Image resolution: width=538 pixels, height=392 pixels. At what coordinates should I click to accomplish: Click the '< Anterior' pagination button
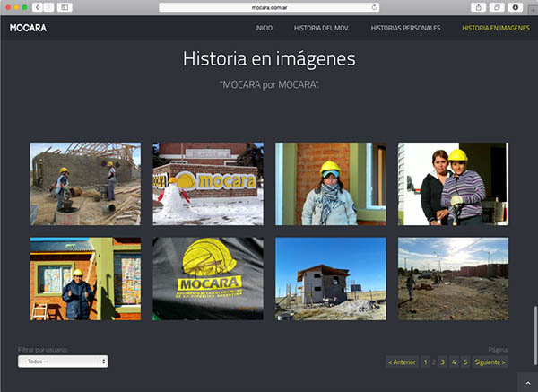[x=402, y=362]
